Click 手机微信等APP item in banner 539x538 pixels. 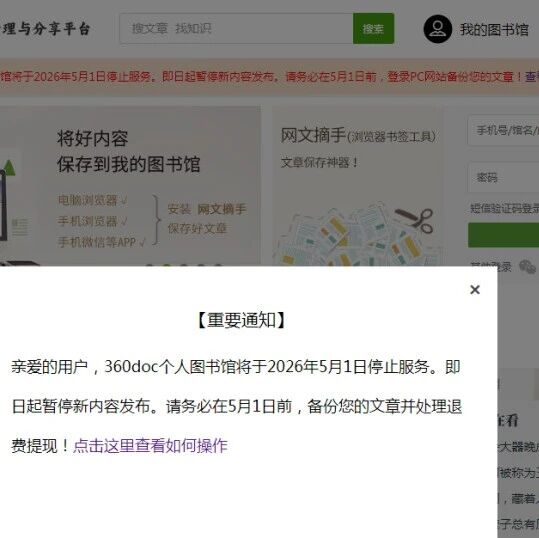[x=101, y=242]
